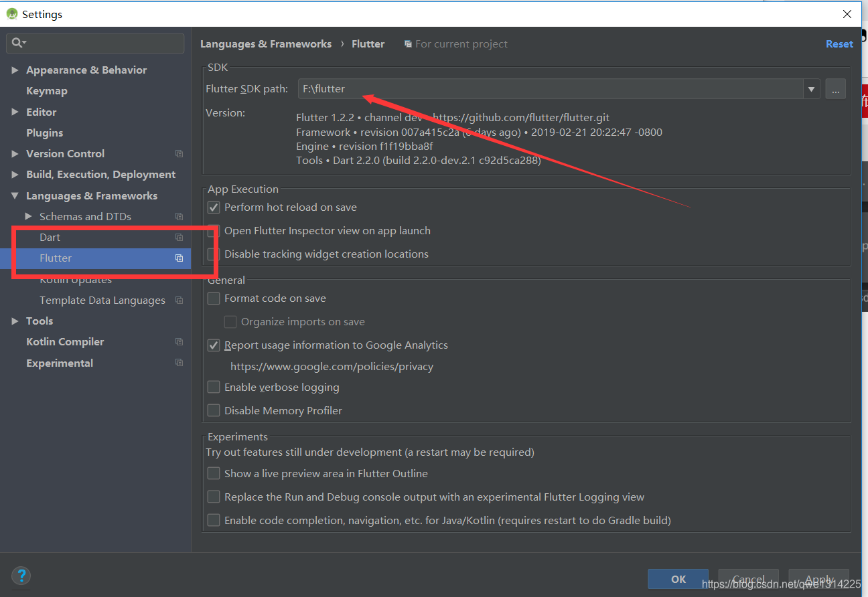Click the Flutter SDK path field

point(551,88)
